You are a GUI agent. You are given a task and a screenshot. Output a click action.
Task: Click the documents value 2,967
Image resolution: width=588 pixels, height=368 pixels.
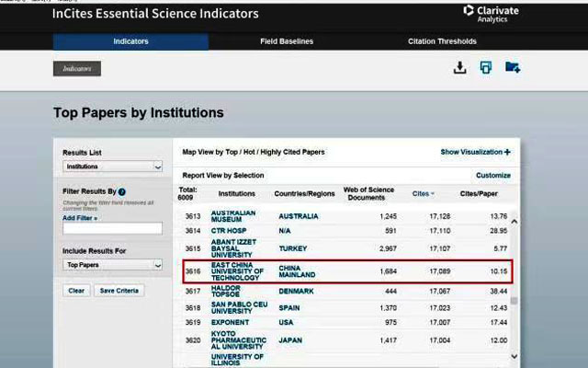tap(388, 248)
